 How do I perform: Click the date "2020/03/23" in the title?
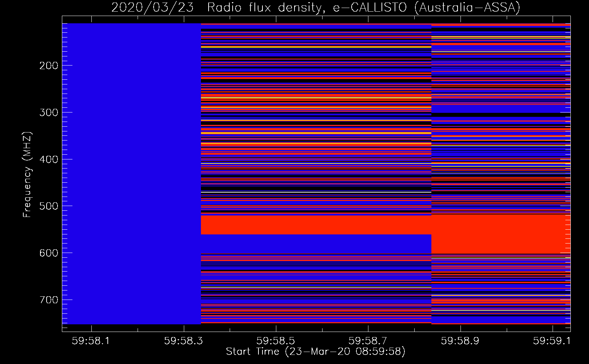pos(153,7)
